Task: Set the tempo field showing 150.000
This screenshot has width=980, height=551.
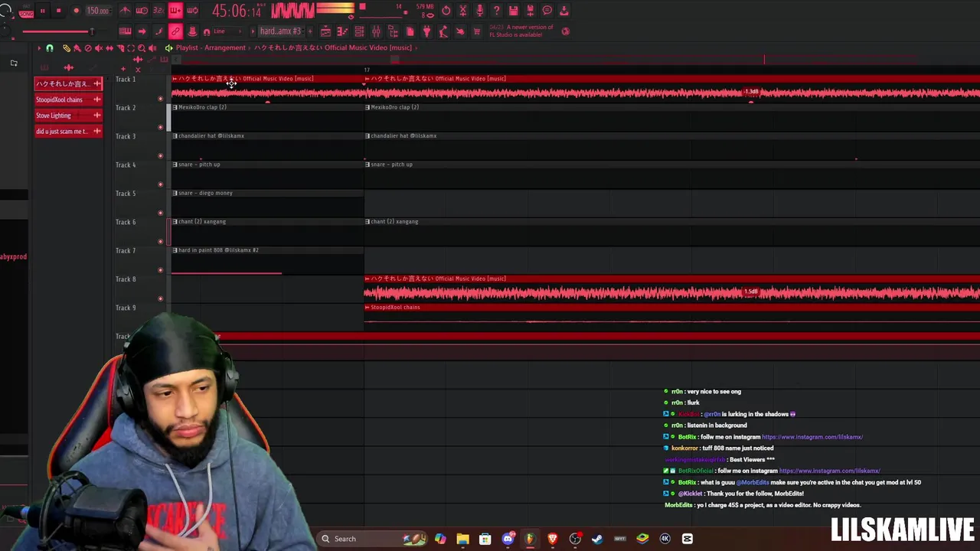Action: click(x=98, y=11)
